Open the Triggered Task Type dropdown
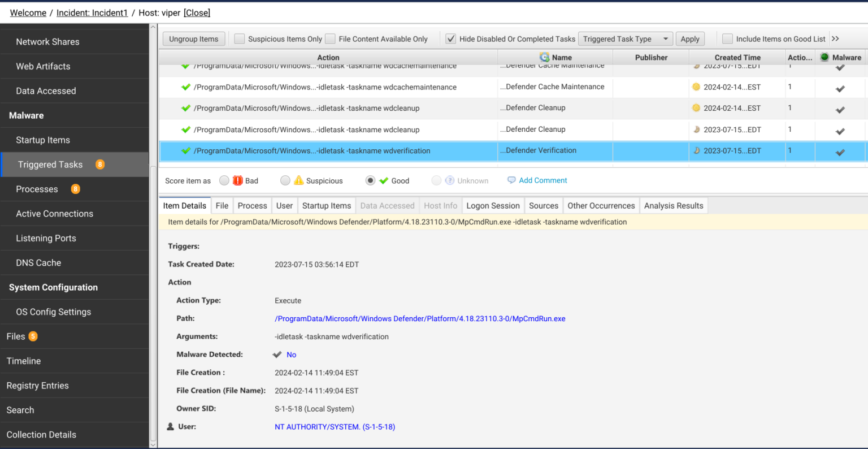 625,38
